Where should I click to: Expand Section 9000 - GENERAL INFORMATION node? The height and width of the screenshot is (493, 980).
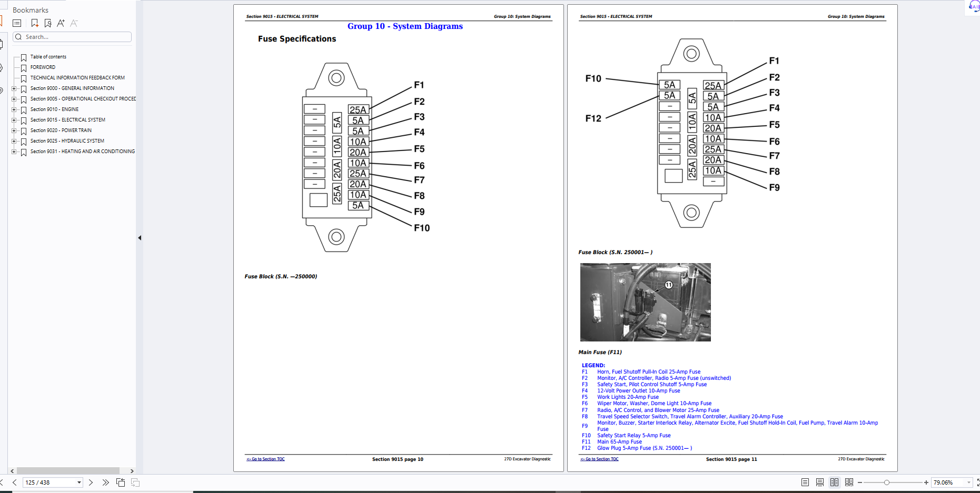(14, 88)
